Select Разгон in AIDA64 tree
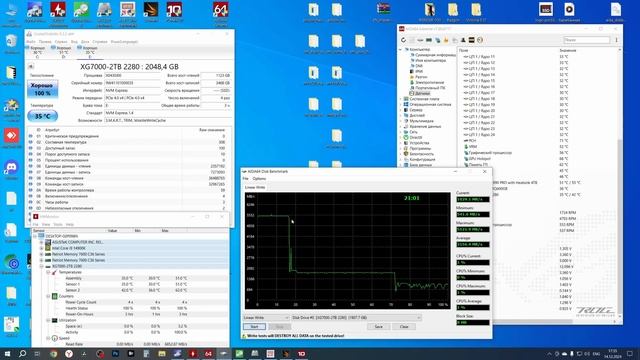This screenshot has height=360, width=640. pos(421,77)
